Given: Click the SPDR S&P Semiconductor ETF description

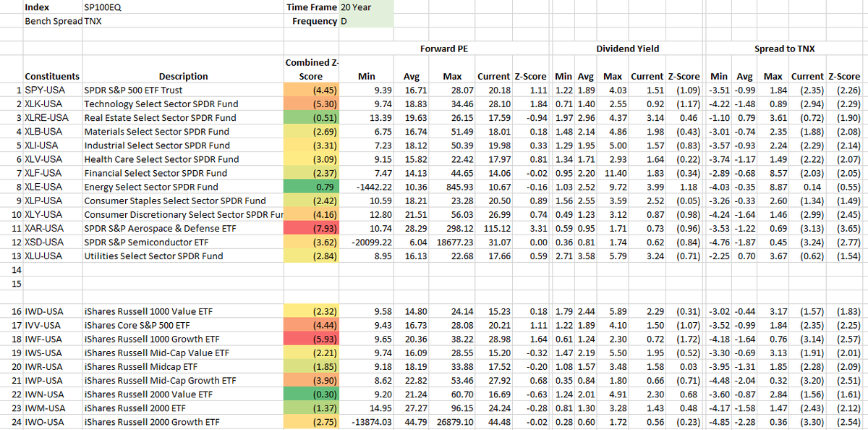Looking at the screenshot, I should pos(146,241).
